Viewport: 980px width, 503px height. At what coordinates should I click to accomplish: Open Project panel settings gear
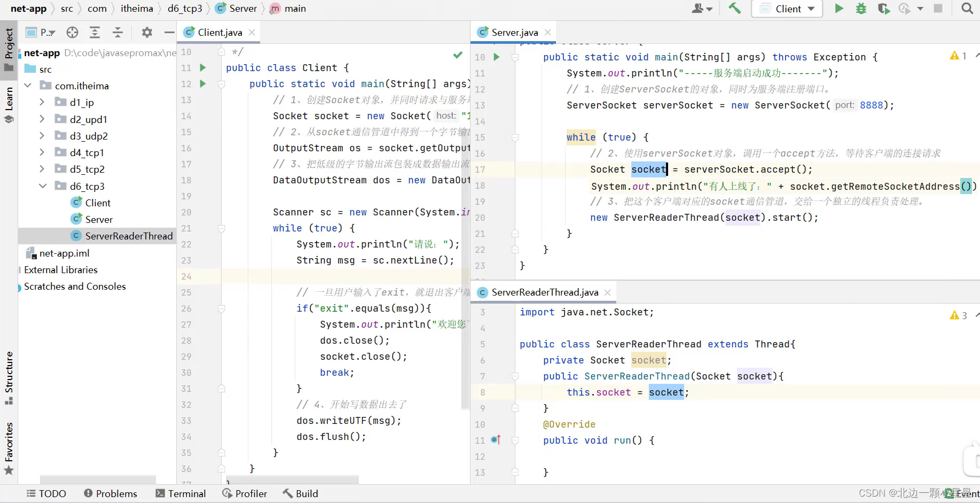[147, 33]
